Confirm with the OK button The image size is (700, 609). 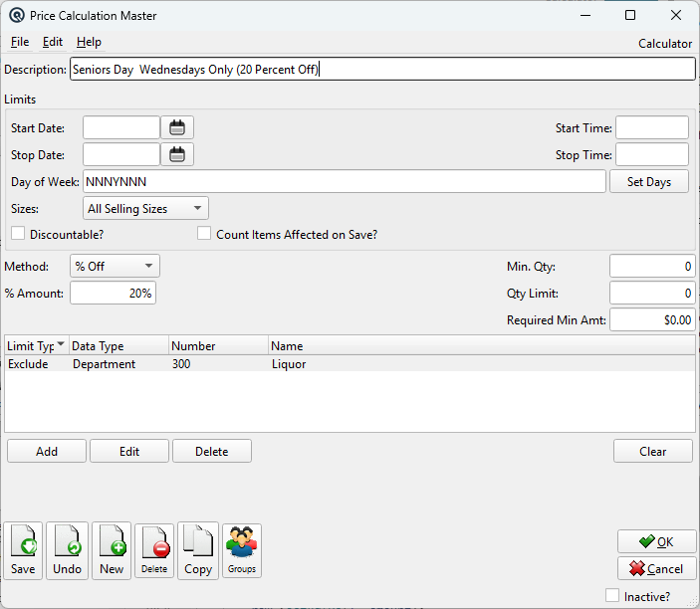pyautogui.click(x=657, y=541)
